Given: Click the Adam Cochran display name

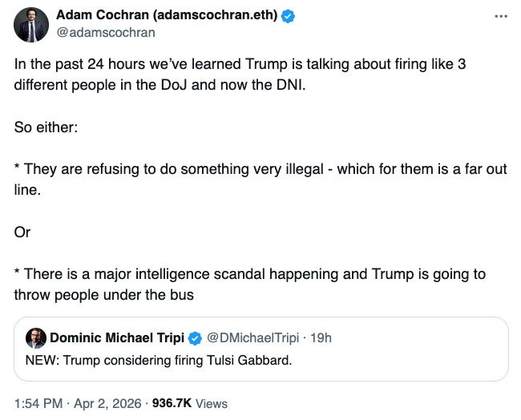Looking at the screenshot, I should point(167,16).
